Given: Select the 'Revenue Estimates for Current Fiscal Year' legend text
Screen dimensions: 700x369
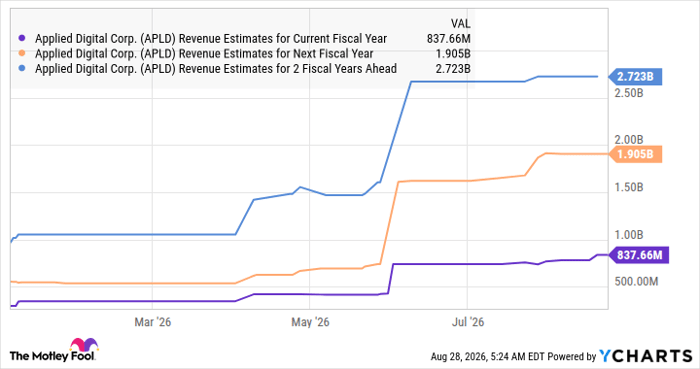Looking at the screenshot, I should tap(211, 39).
